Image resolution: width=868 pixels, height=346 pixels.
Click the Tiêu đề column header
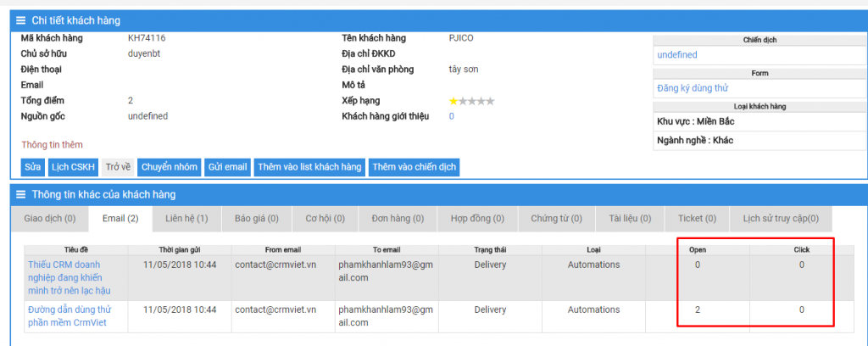pyautogui.click(x=75, y=249)
